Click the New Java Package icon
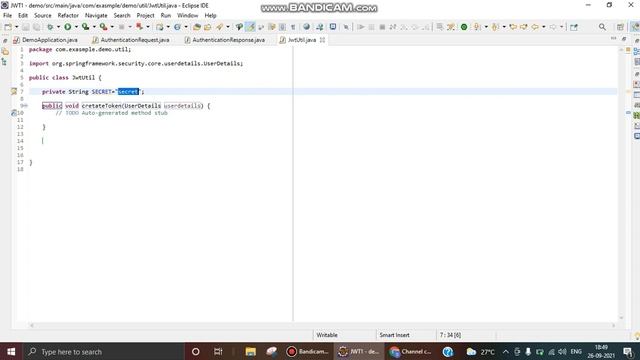This screenshot has width=640, height=360. 160,27
